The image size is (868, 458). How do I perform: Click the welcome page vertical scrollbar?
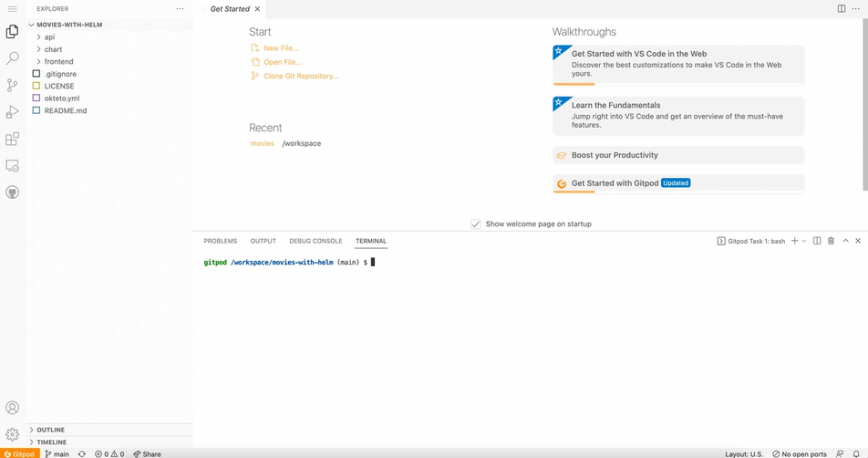tap(864, 105)
